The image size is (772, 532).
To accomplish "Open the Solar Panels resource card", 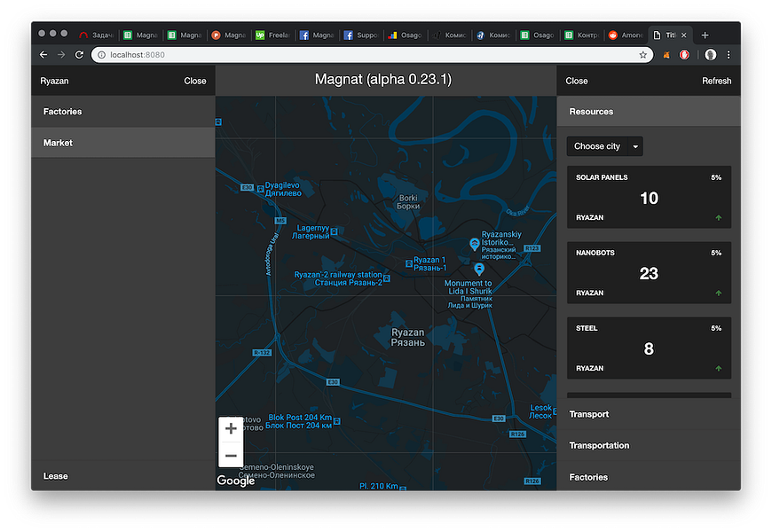I will coord(649,197).
